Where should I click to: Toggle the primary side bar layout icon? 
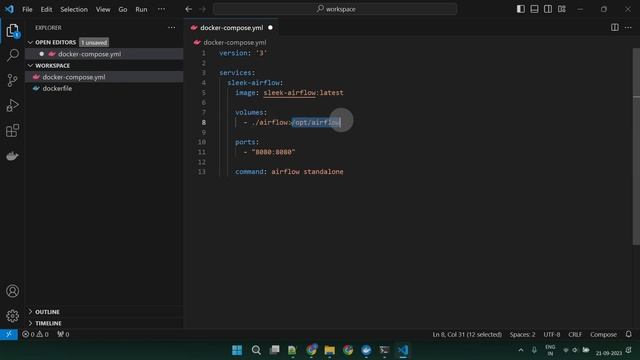point(520,9)
